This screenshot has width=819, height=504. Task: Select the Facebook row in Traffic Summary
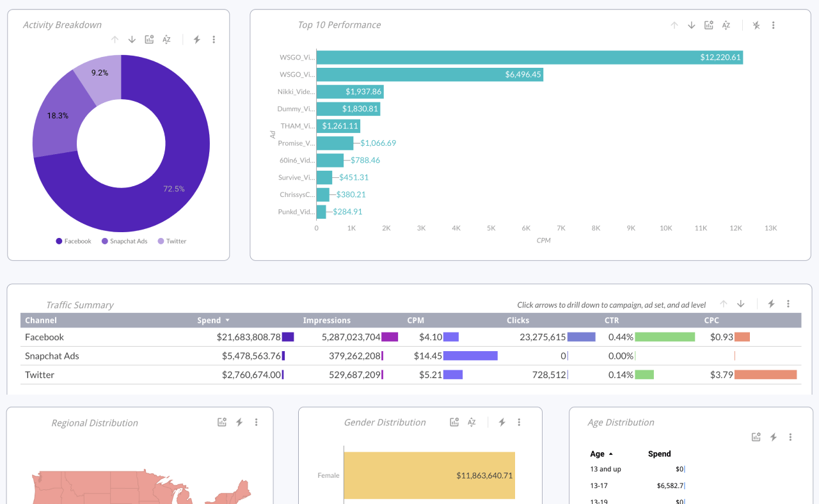pyautogui.click(x=45, y=337)
